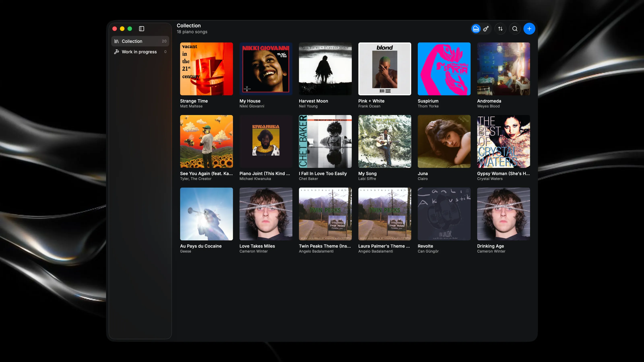The image size is (644, 362).
Task: Open the Au Pays du Cocaine cover
Action: (x=206, y=214)
